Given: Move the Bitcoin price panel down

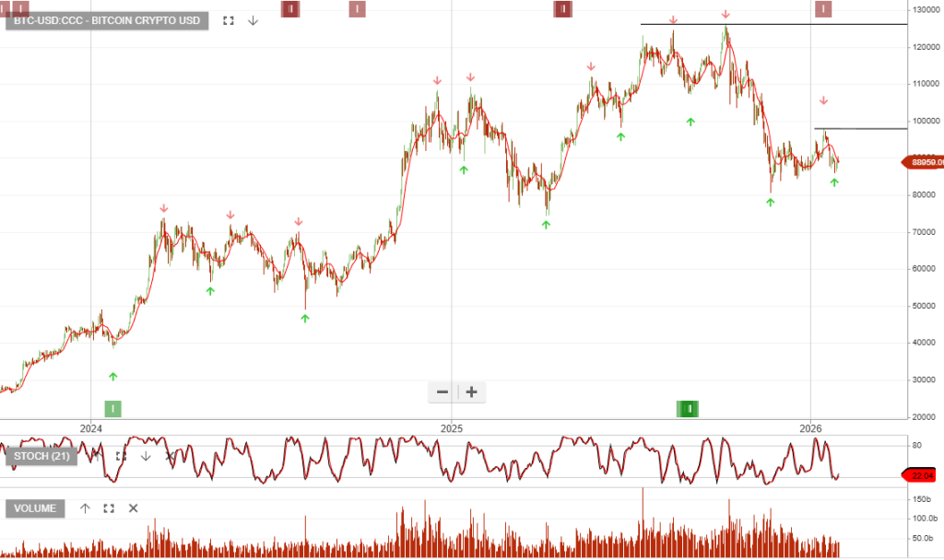Looking at the screenshot, I should (x=253, y=19).
